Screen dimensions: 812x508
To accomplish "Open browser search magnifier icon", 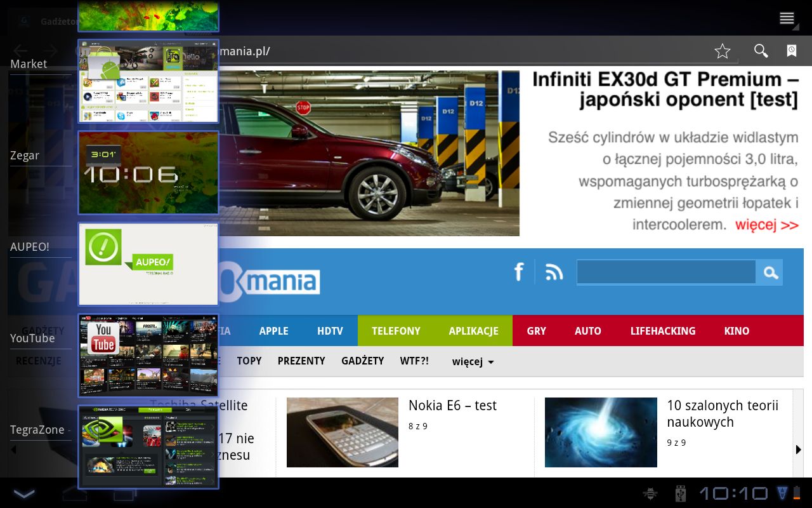I will 761,51.
